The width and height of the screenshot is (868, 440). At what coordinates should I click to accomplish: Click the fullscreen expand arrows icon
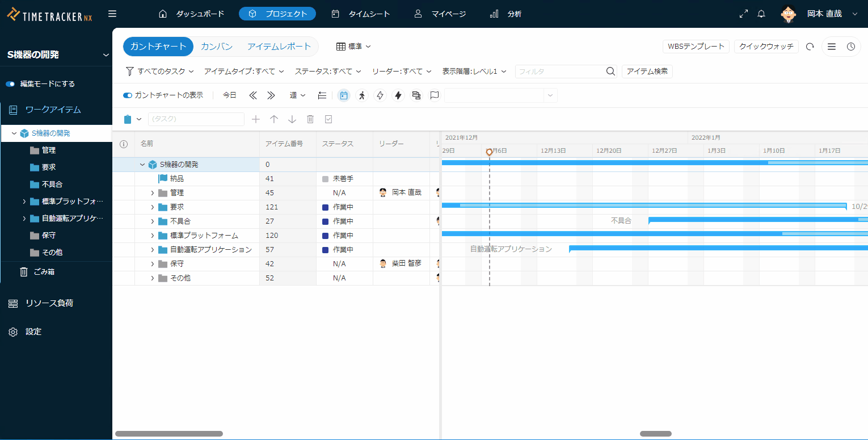tap(744, 14)
